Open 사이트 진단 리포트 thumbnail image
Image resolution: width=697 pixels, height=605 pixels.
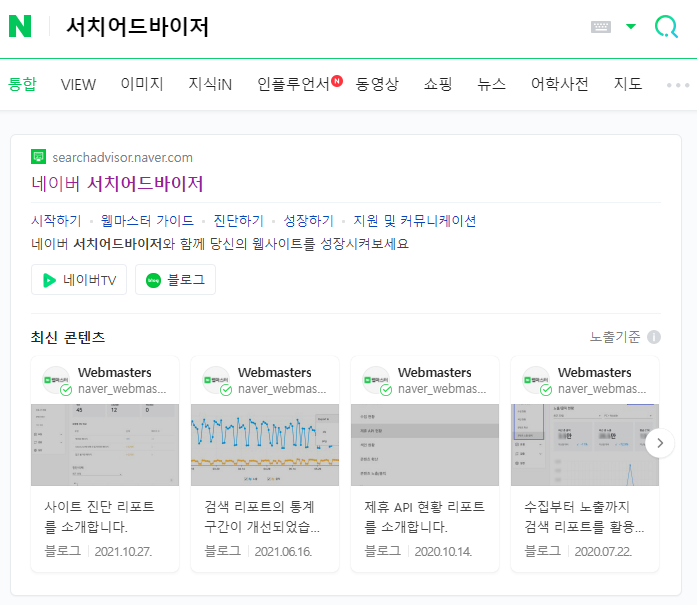105,445
